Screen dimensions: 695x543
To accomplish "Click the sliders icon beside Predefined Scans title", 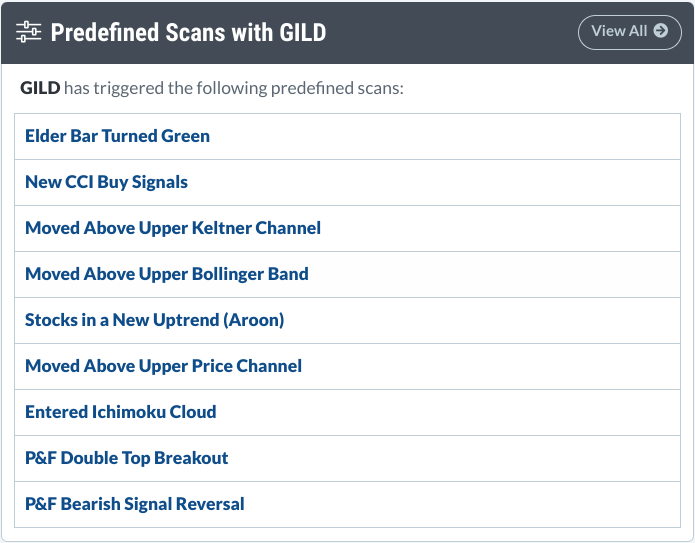I will pos(28,32).
